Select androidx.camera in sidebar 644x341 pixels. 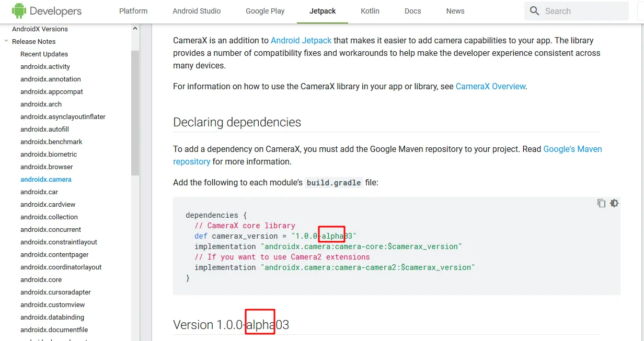(46, 179)
